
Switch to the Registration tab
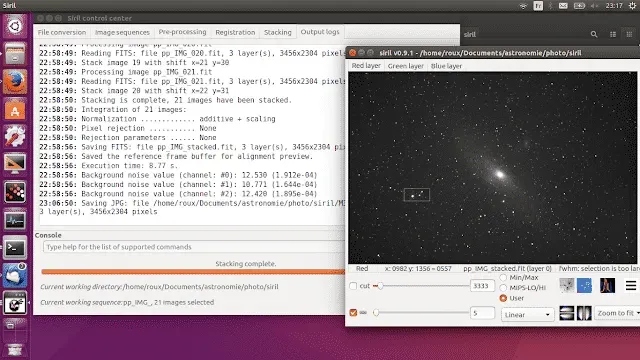[x=235, y=32]
